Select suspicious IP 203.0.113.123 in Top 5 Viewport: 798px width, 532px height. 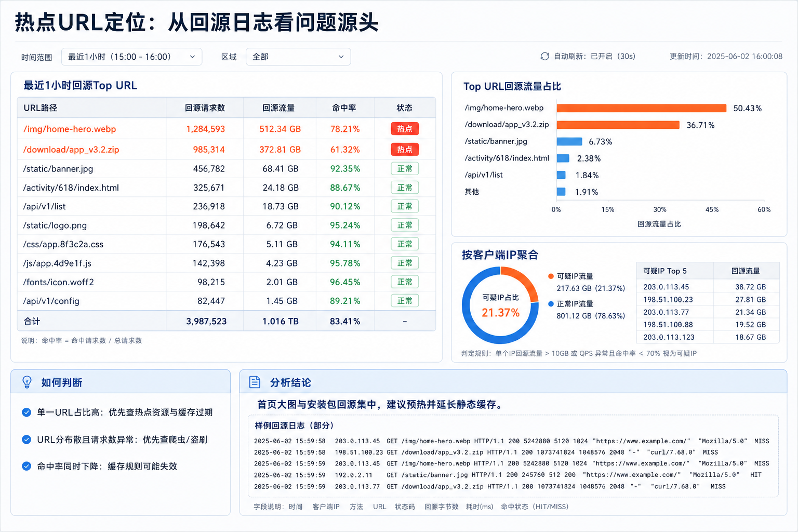pos(669,337)
